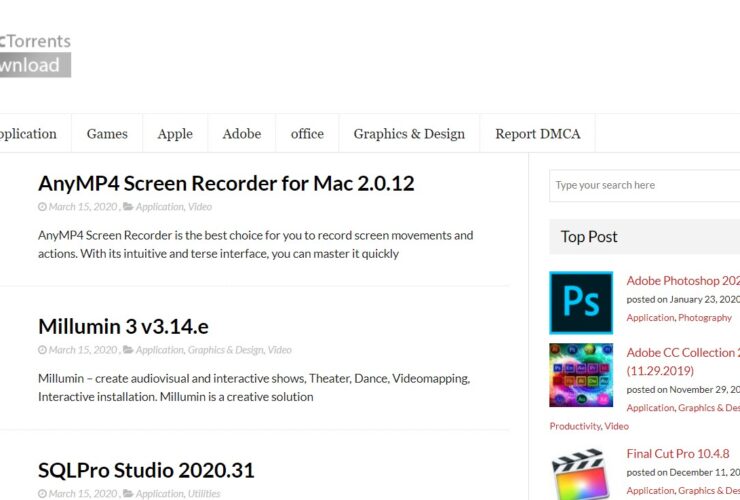
Task: Open the Apple menu item
Action: [x=175, y=134]
